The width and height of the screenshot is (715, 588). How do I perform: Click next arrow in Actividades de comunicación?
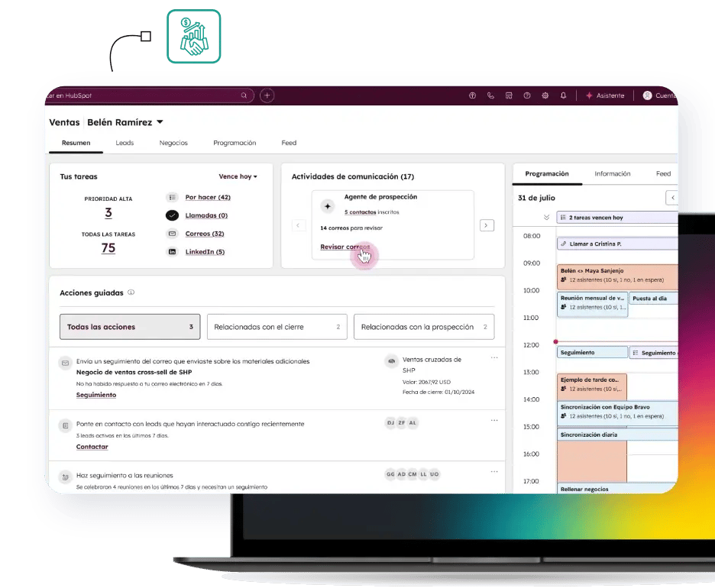(x=487, y=225)
